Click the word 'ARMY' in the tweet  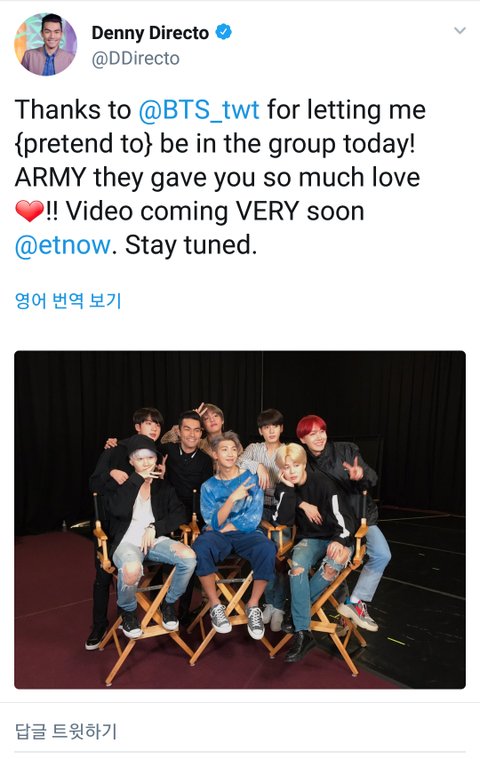tap(50, 178)
